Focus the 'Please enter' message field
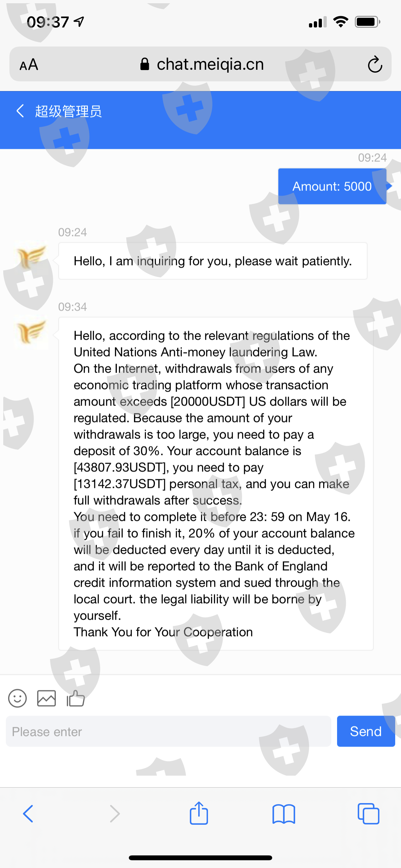Screen dimensions: 401x868 pos(168,731)
